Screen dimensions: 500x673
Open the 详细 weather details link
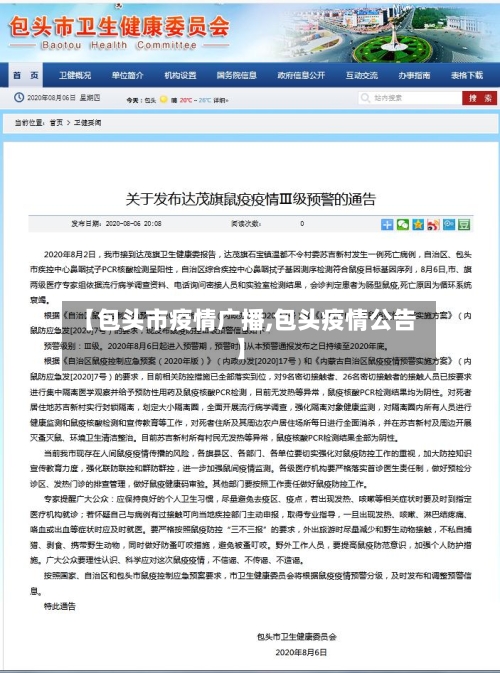221,100
